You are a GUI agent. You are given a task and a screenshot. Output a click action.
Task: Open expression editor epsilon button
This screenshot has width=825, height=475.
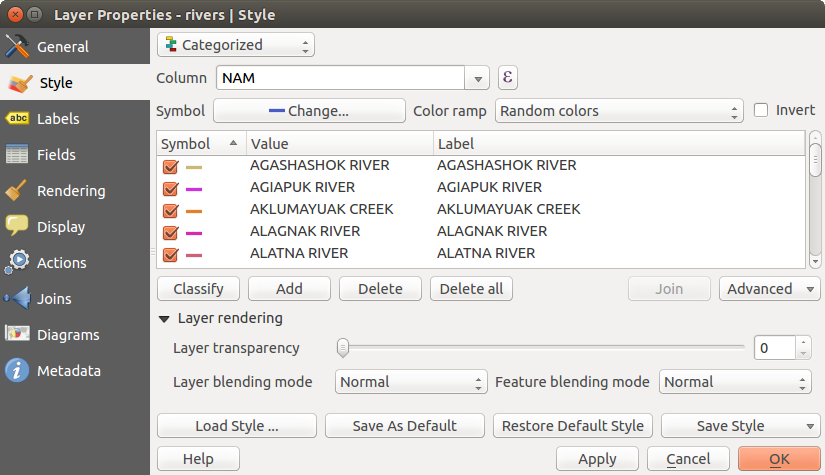click(508, 78)
